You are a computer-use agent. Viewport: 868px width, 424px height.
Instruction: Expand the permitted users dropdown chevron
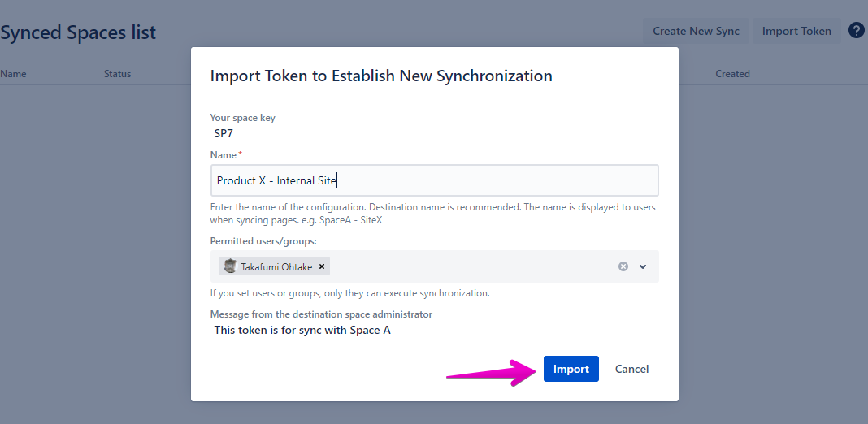[643, 266]
